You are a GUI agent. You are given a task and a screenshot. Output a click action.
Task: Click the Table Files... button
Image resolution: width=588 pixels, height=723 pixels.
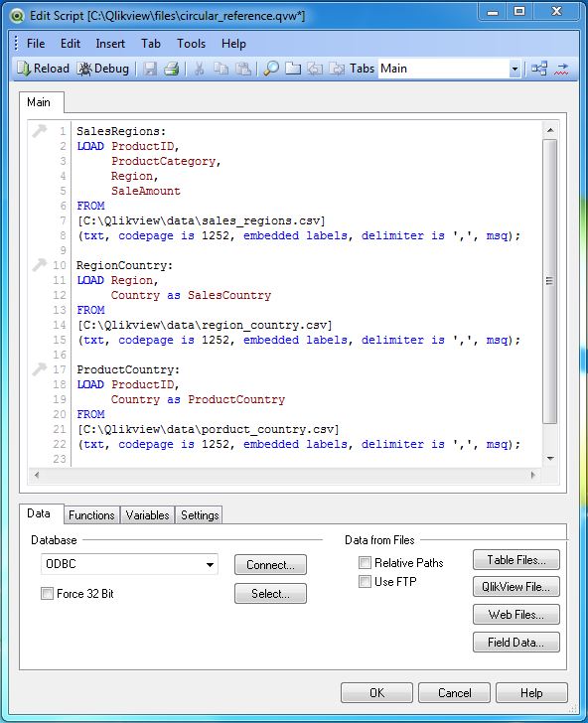(x=516, y=560)
